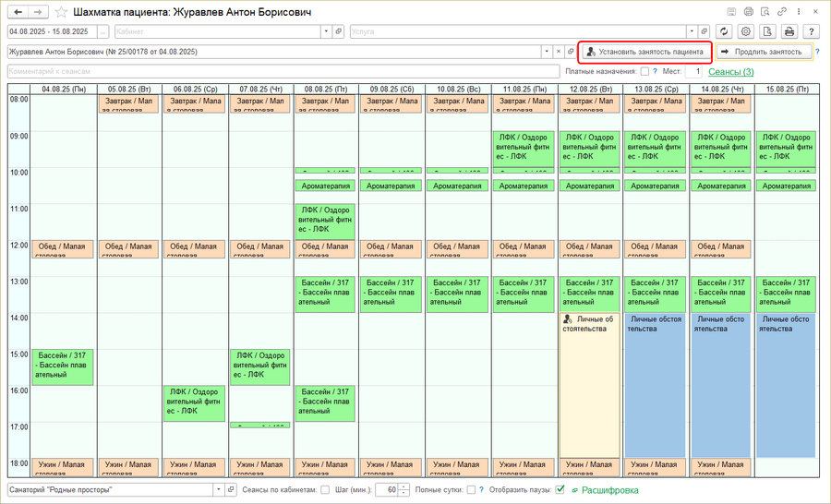This screenshot has width=831, height=504.
Task: Add form to favorites with star icon
Action: coord(62,12)
